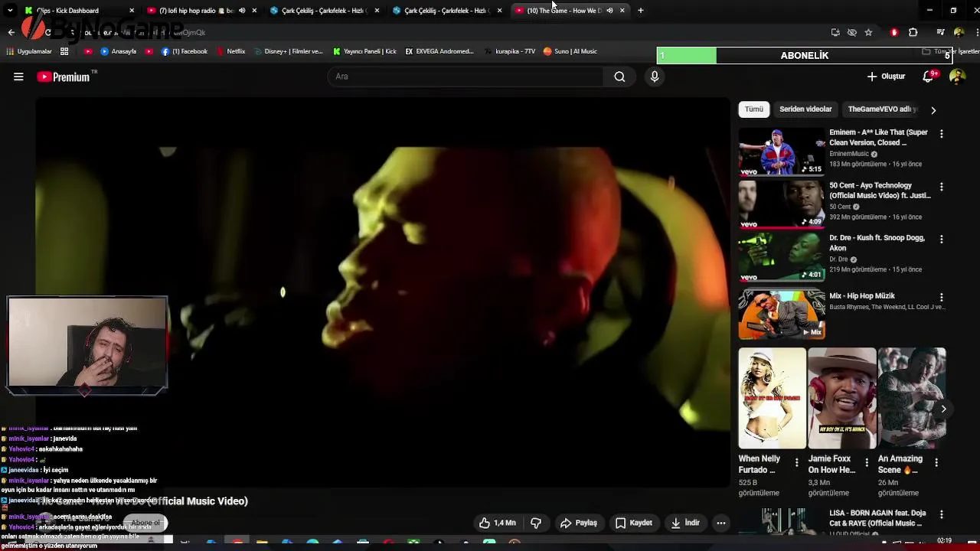Open options for An Amazing Scene short
The width and height of the screenshot is (980, 551).
936,462
